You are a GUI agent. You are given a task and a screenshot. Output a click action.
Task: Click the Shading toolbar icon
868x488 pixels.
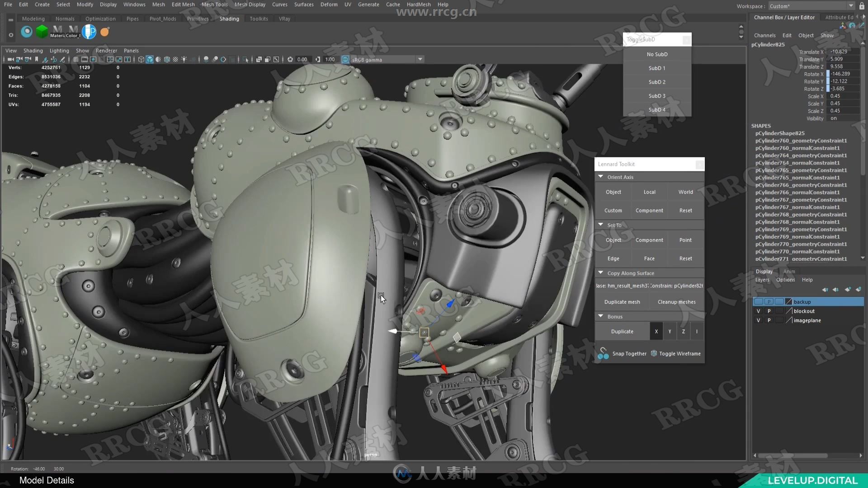(x=229, y=19)
